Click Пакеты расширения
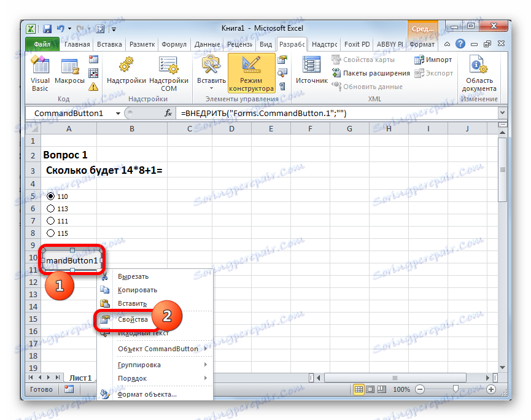Screen dimensions: 531x420 click(x=371, y=73)
